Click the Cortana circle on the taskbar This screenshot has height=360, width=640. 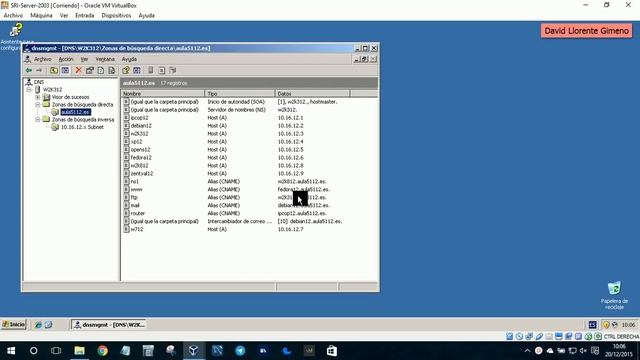coord(33,351)
